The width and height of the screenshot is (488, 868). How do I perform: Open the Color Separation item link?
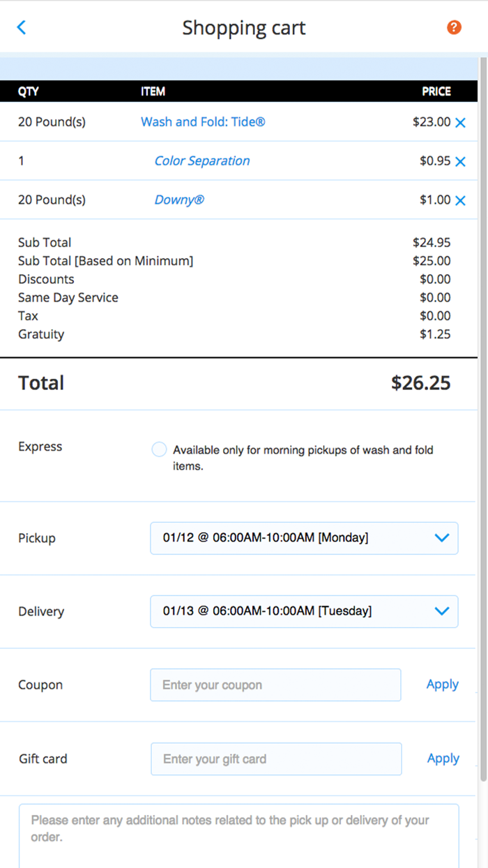click(201, 161)
